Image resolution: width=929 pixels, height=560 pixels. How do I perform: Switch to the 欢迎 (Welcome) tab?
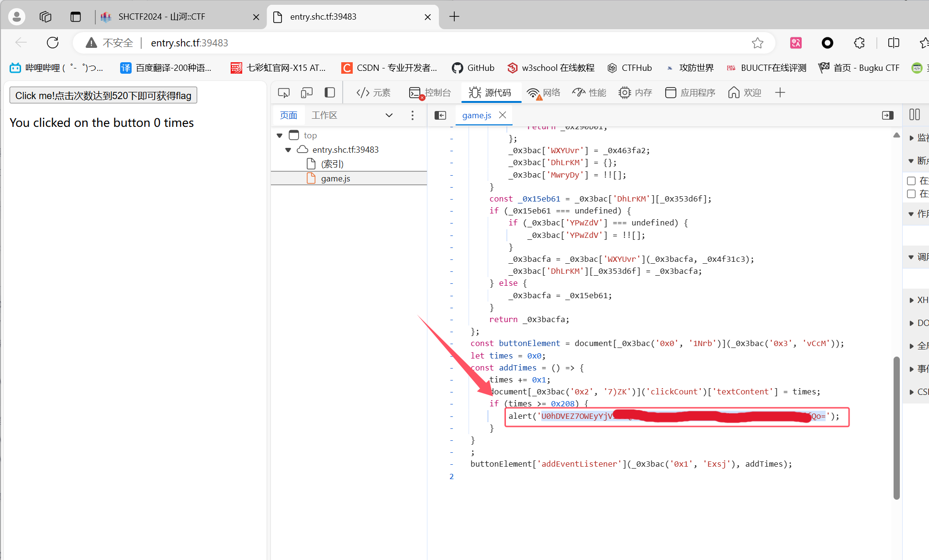(745, 93)
